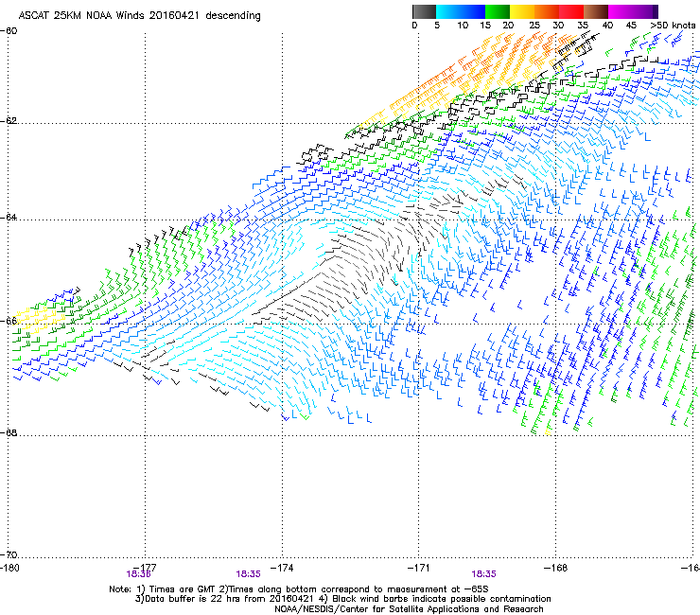This screenshot has width=700, height=615.
Task: Click the yellow 20-25 knots legend color
Action: click(x=522, y=11)
